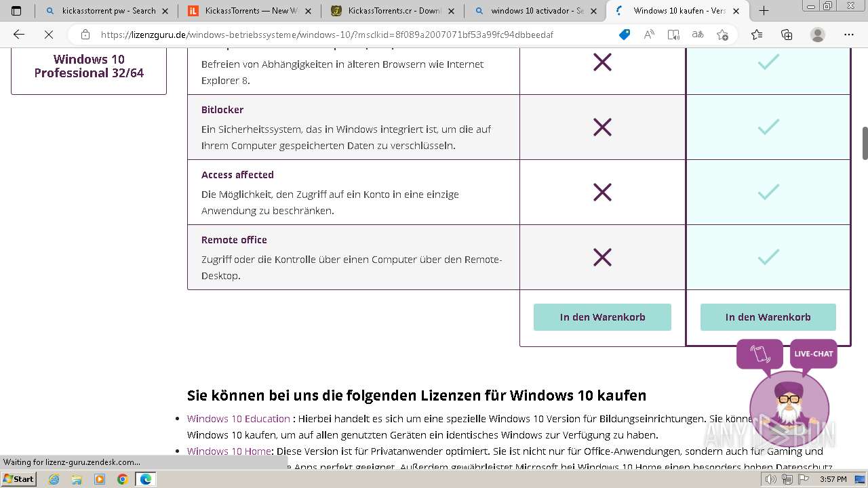Open the shopping price tag icon
868x488 pixels.
pos(625,35)
